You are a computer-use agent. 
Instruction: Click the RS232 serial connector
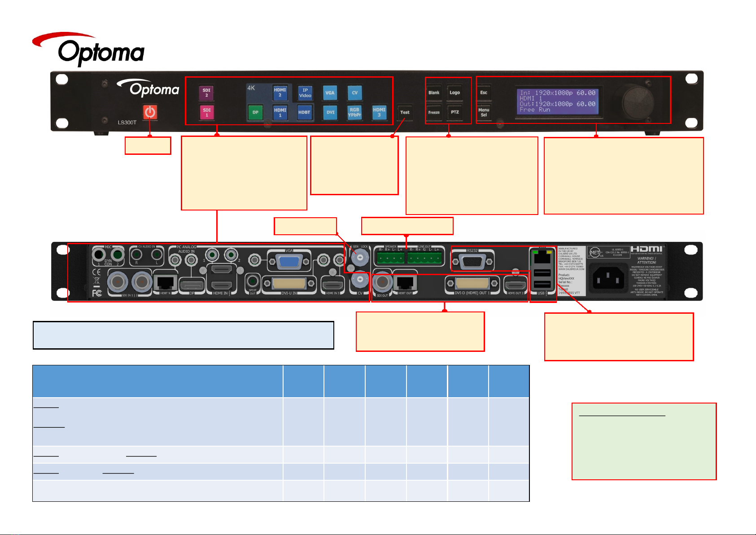point(473,262)
